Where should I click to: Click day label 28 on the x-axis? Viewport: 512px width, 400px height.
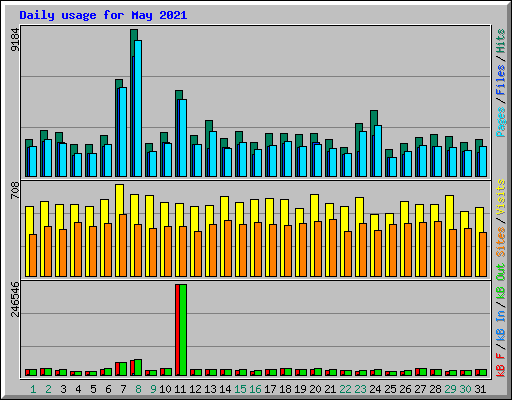coord(435,389)
